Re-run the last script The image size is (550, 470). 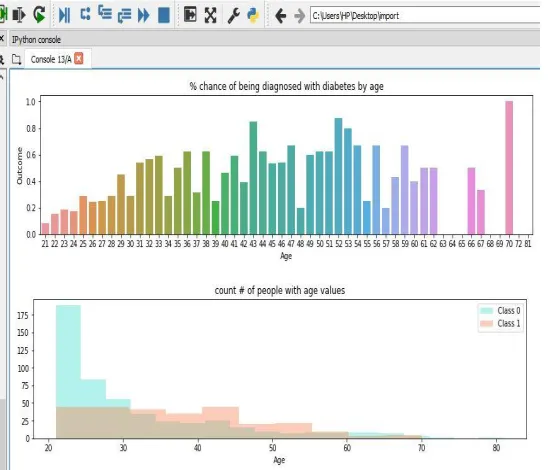39,15
